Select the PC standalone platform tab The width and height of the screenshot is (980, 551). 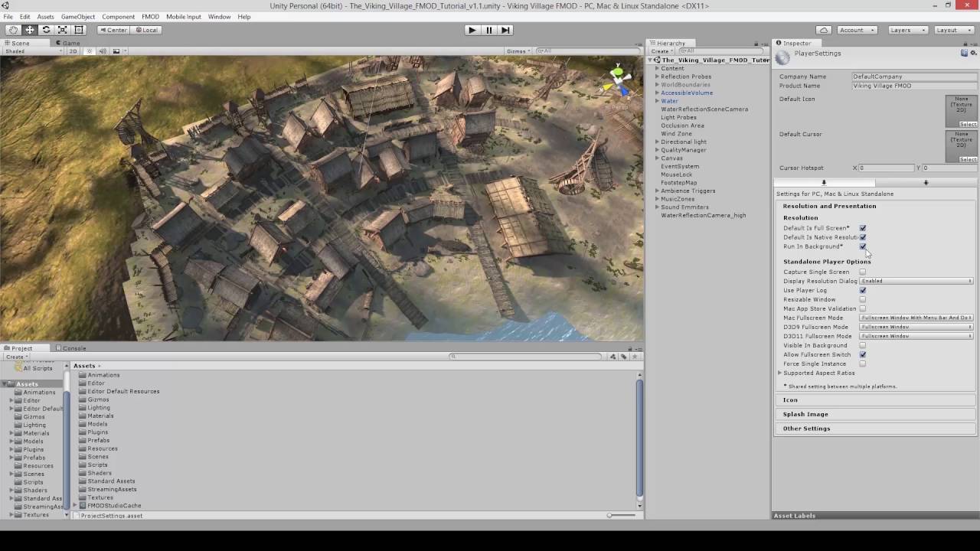coord(824,182)
